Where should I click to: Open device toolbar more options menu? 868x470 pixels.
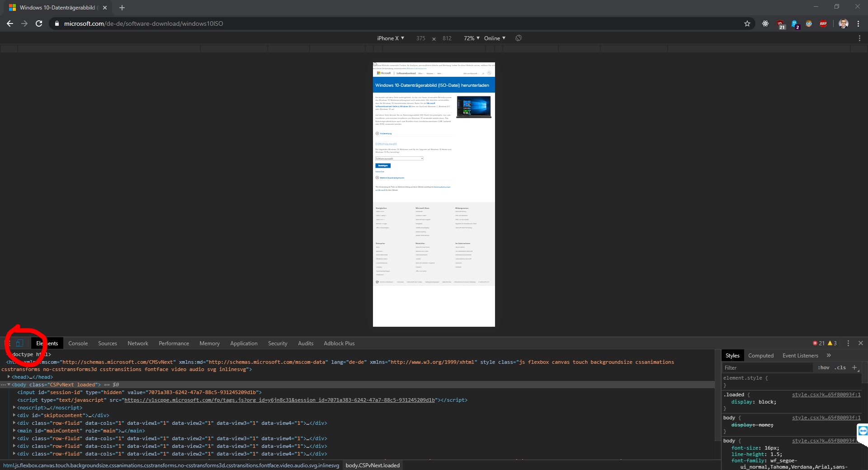[859, 38]
